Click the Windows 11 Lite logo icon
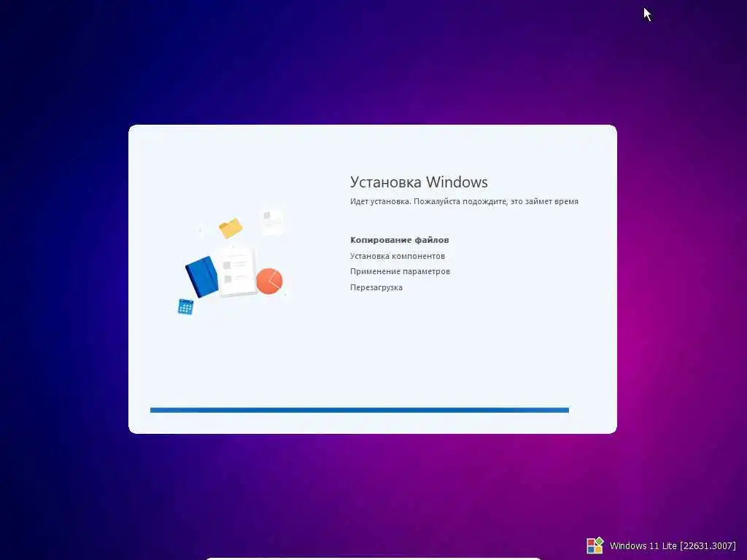Viewport: 747px width, 560px height. click(595, 545)
